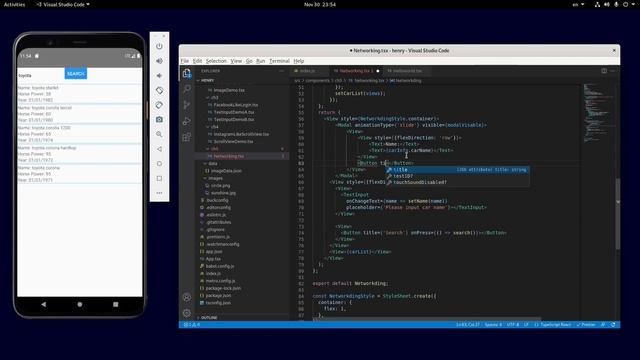The image size is (640, 360).
Task: Open the Help menu
Action: point(298,61)
